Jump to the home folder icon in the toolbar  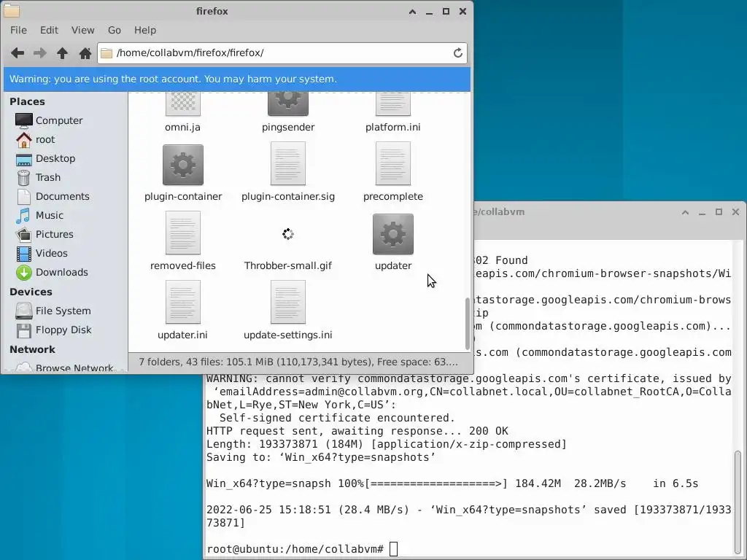point(85,52)
